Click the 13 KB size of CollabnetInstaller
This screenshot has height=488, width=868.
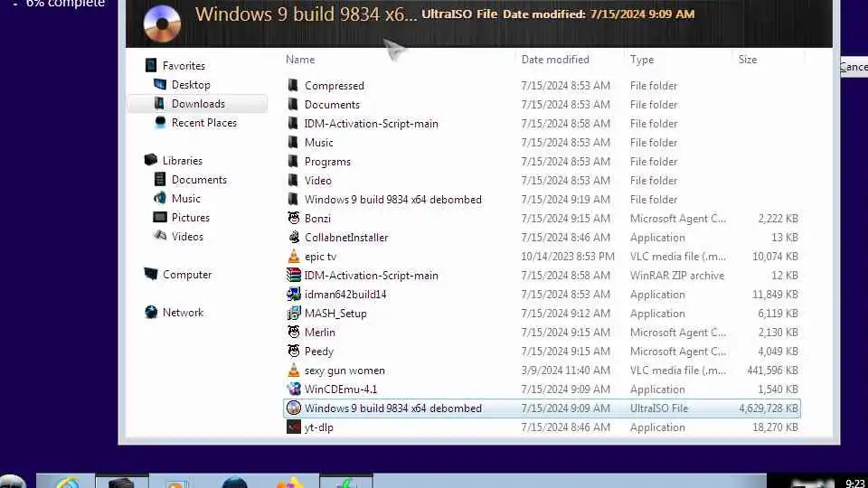pyautogui.click(x=785, y=238)
